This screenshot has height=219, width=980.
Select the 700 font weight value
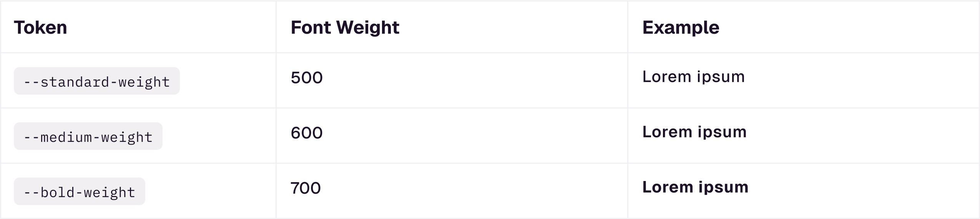[306, 188]
